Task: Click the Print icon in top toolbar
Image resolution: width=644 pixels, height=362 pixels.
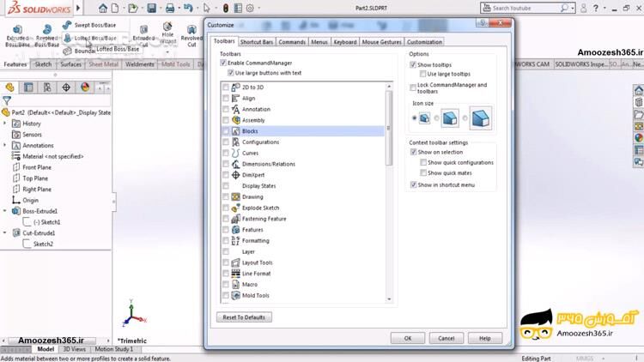Action: [x=169, y=8]
